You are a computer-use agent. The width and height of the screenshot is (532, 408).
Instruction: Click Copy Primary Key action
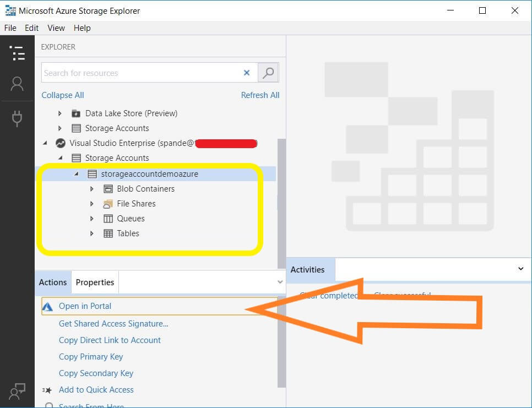[91, 357]
